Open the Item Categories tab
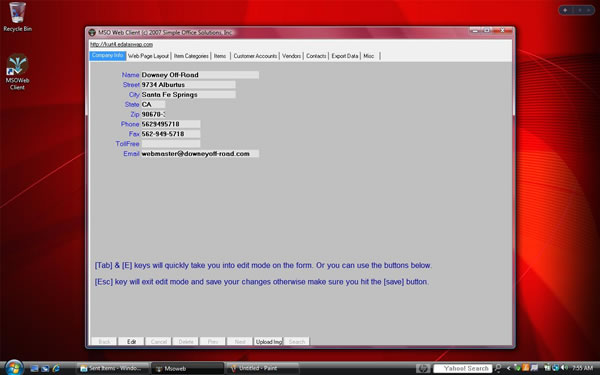600x375 pixels. pos(191,56)
